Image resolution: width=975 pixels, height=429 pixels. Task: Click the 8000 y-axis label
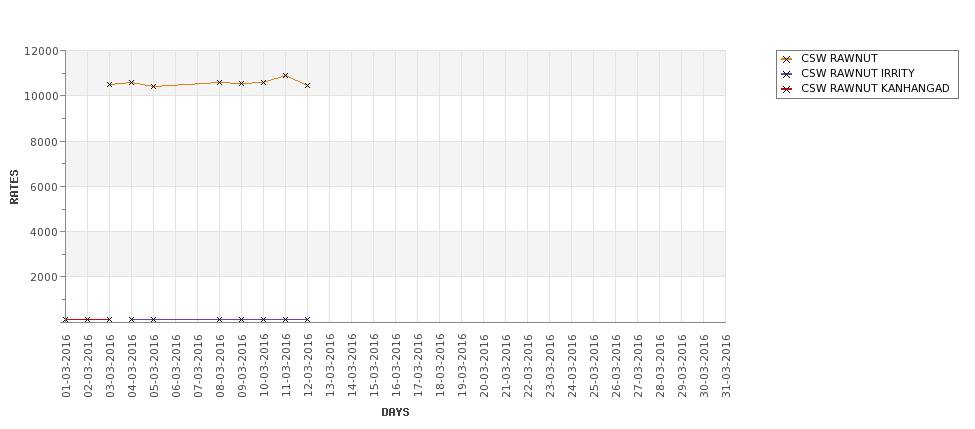tap(45, 141)
